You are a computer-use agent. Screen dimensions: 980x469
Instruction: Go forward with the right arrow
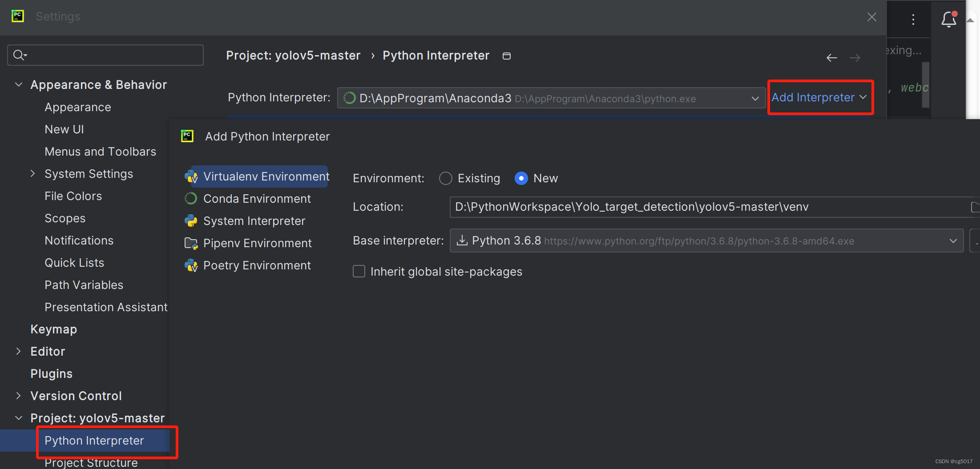[855, 58]
